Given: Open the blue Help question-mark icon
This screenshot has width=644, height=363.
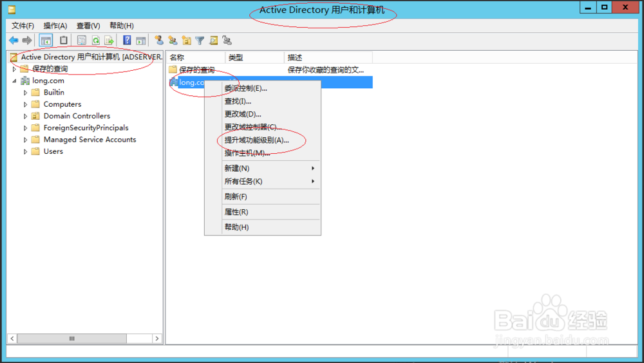Looking at the screenshot, I should coord(127,41).
